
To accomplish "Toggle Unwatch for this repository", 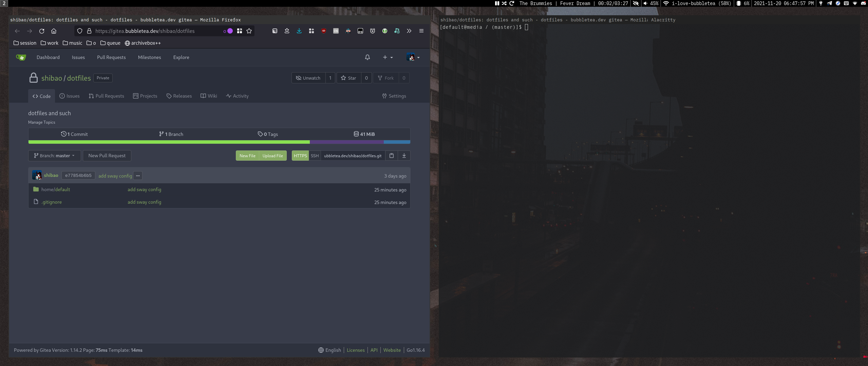I will click(308, 78).
